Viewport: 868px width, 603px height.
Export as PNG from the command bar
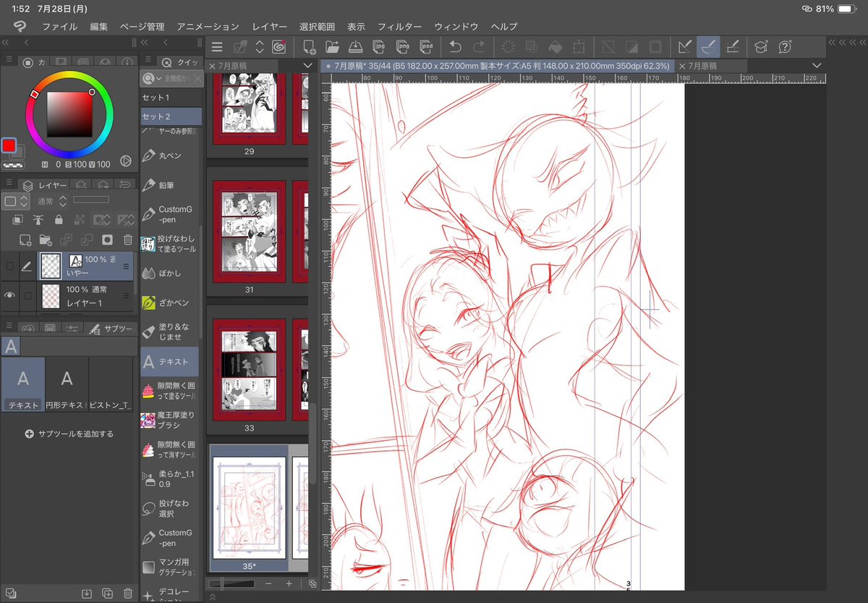401,47
